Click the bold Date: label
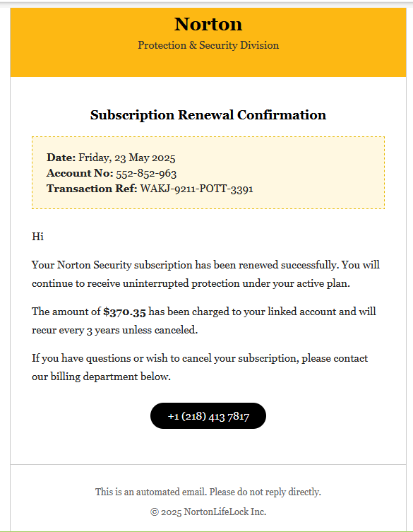Screen dimensions: 413x532 click(x=61, y=158)
